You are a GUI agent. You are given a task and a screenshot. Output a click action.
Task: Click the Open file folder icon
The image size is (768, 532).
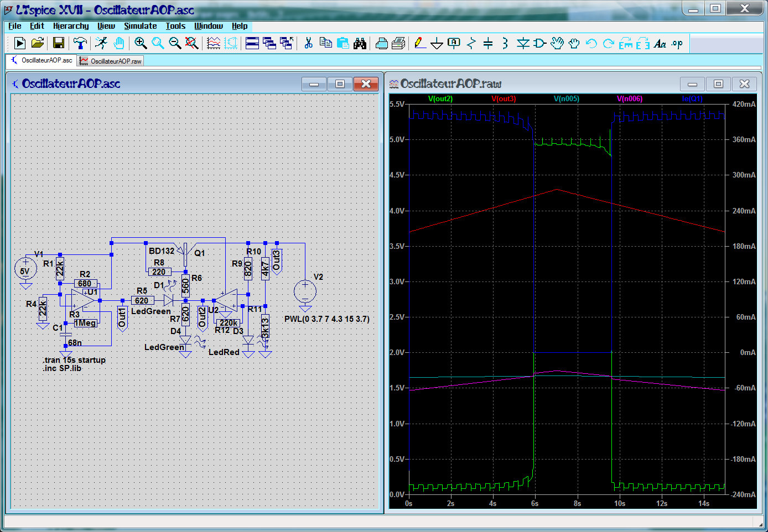[37, 43]
